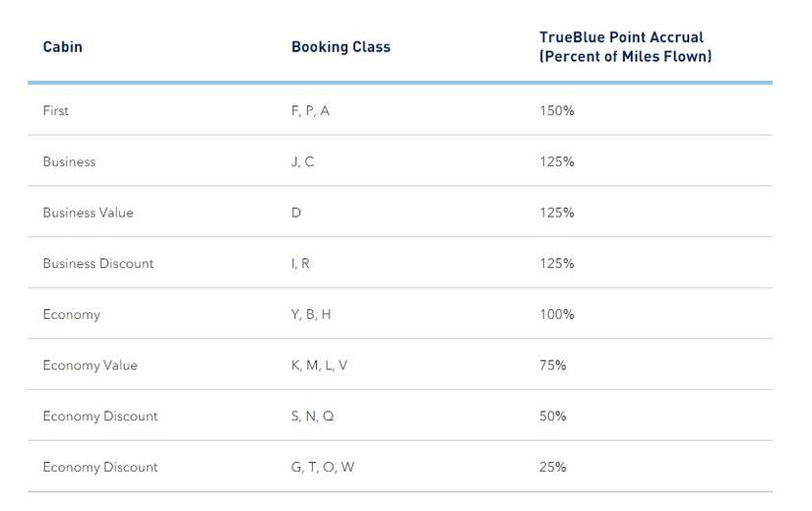The image size is (812, 511).
Task: Click the Cabin column header
Action: coord(62,47)
